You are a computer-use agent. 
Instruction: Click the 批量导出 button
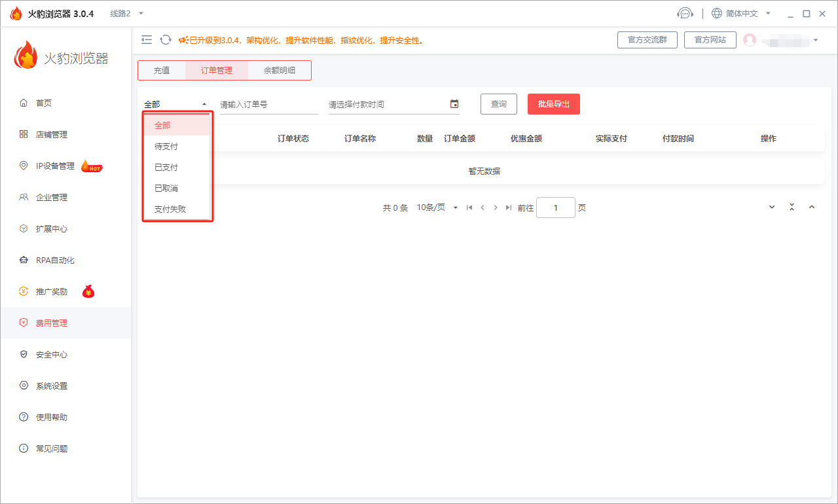[553, 104]
